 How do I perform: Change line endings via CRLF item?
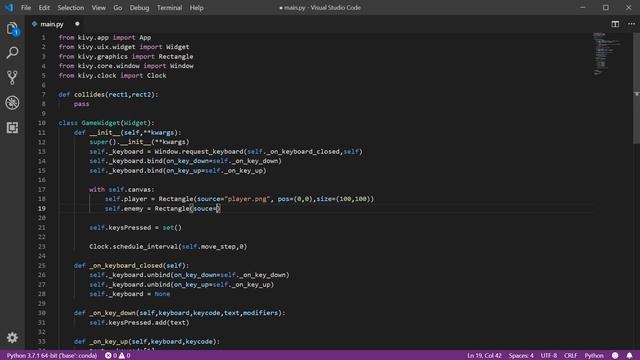(571, 356)
